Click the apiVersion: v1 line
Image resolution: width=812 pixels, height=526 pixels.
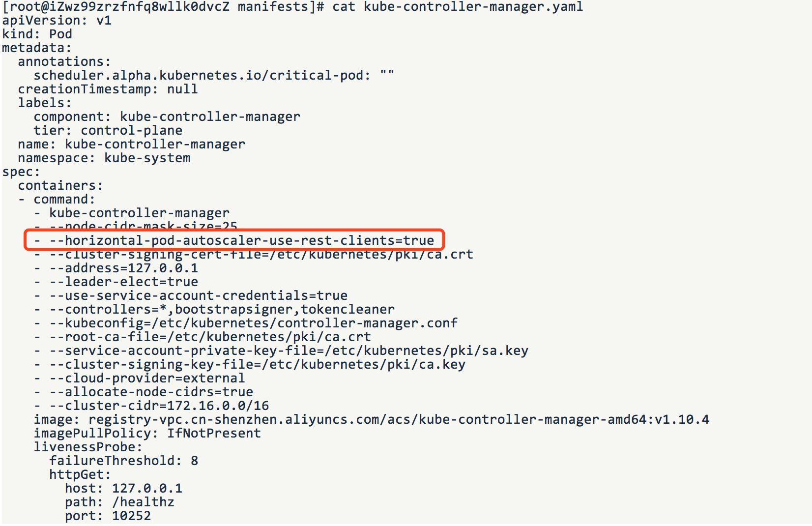coord(57,21)
